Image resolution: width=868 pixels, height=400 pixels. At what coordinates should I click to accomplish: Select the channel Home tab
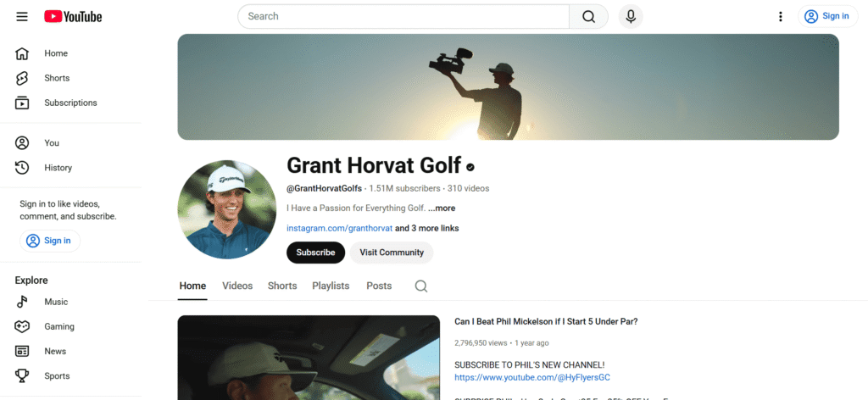tap(192, 286)
